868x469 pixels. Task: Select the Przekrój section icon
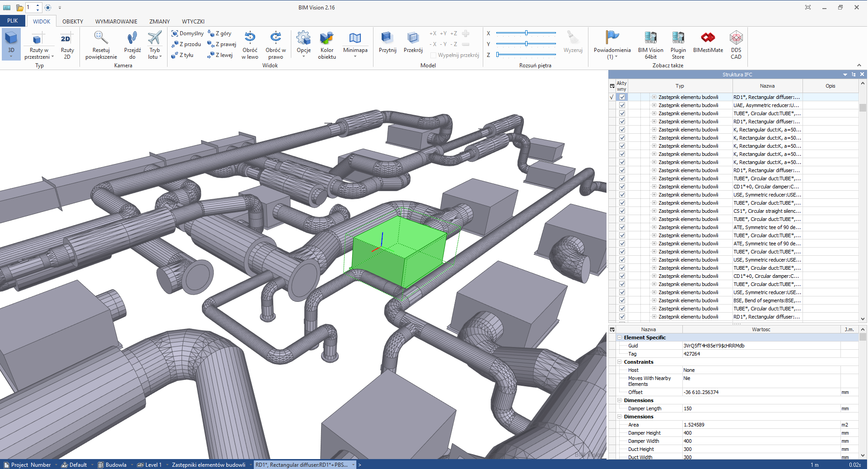coord(413,38)
